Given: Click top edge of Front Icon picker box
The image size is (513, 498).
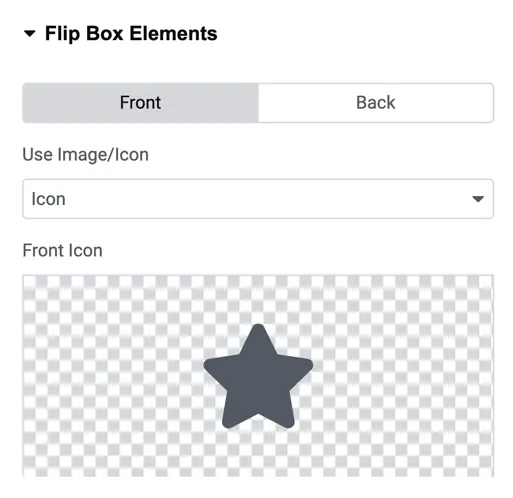Looking at the screenshot, I should pos(258,276).
